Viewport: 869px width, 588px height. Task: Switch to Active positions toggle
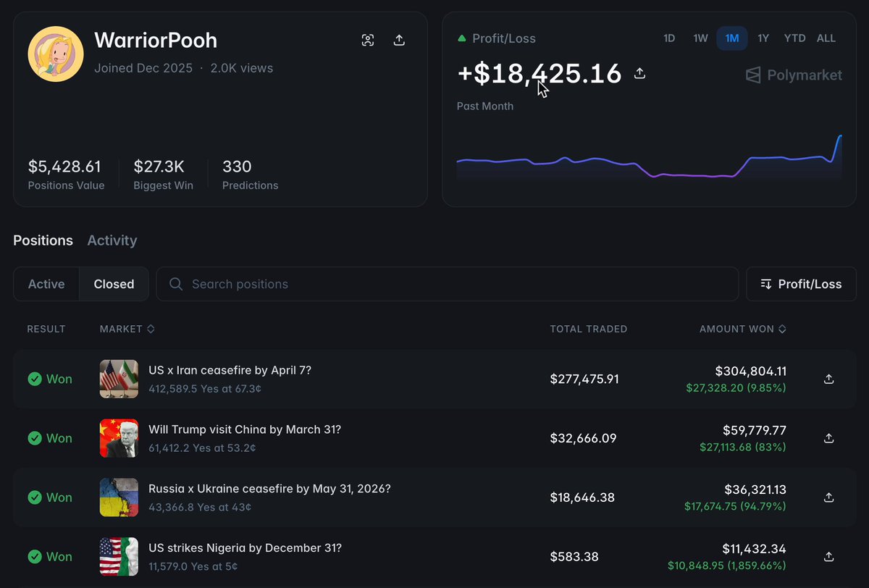(46, 284)
